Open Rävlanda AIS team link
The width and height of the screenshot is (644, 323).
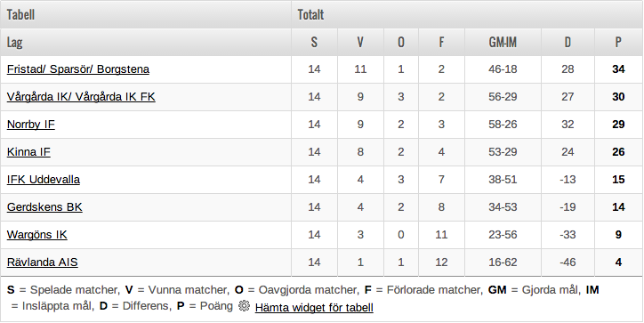pos(43,262)
